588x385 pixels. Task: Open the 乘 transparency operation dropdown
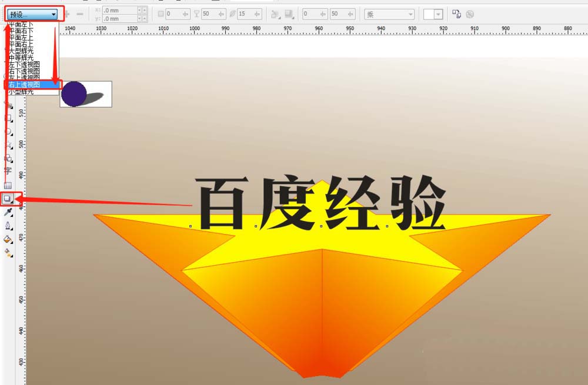389,14
